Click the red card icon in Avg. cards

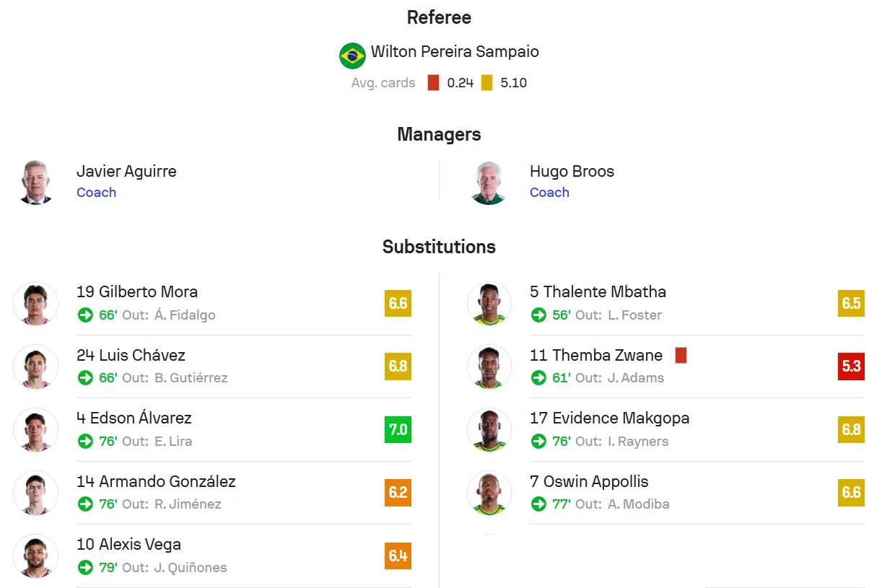pos(433,83)
